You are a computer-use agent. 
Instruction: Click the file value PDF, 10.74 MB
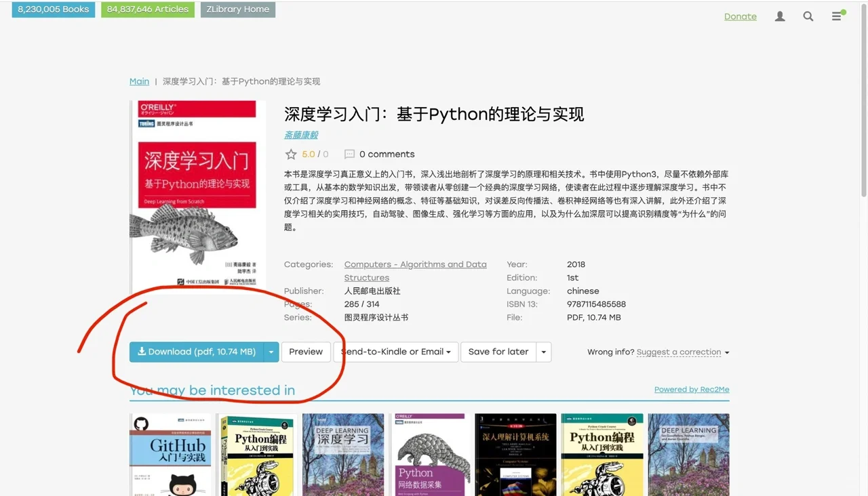click(x=594, y=317)
